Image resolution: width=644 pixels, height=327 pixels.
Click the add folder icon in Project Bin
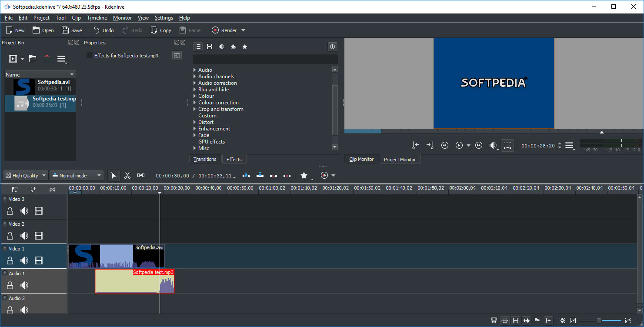click(x=33, y=59)
